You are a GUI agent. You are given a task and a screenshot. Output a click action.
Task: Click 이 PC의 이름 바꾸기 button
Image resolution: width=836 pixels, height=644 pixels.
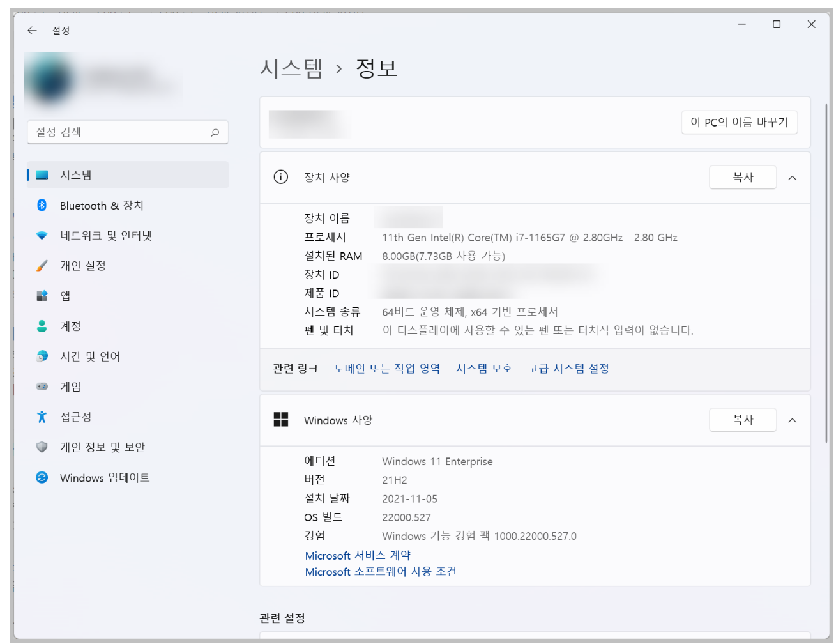tap(740, 122)
